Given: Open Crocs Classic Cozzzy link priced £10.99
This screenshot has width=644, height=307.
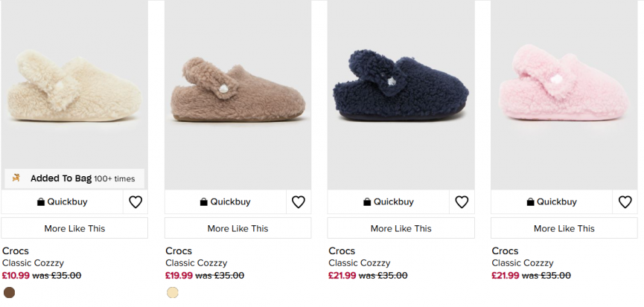Looking at the screenshot, I should pyautogui.click(x=33, y=262).
